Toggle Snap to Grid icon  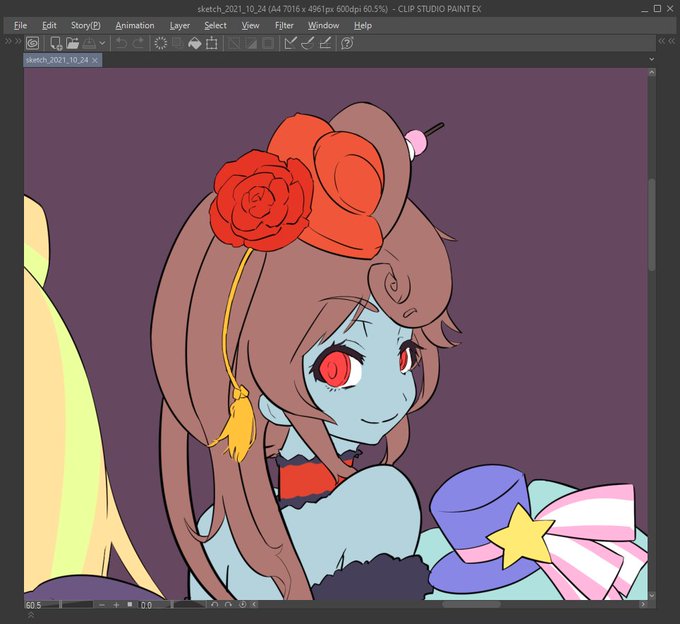(x=325, y=43)
